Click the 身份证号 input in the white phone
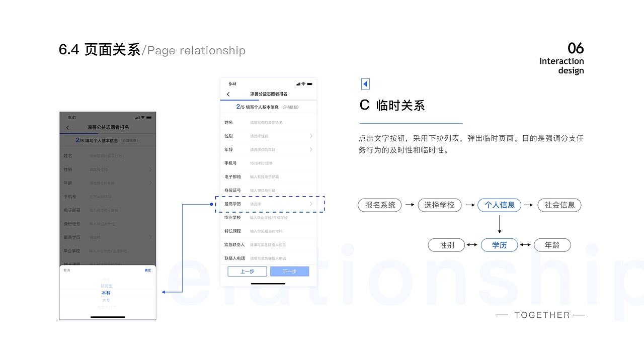This screenshot has height=362, width=644. (x=268, y=191)
